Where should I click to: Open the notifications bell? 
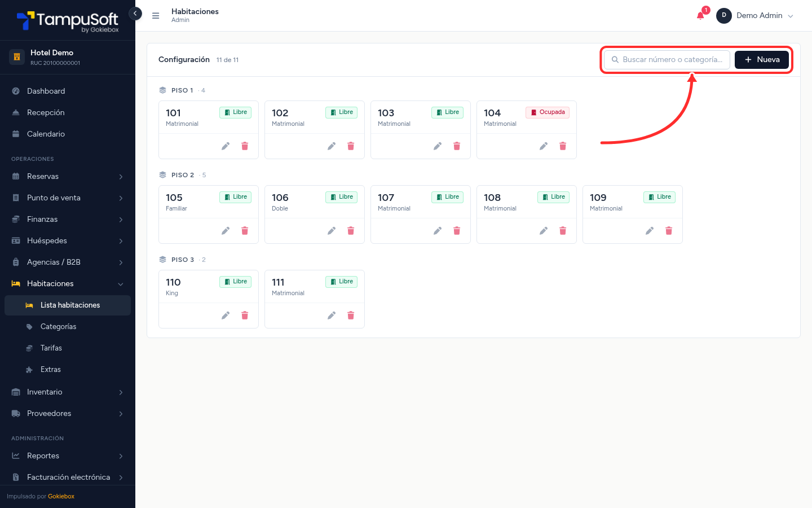700,16
